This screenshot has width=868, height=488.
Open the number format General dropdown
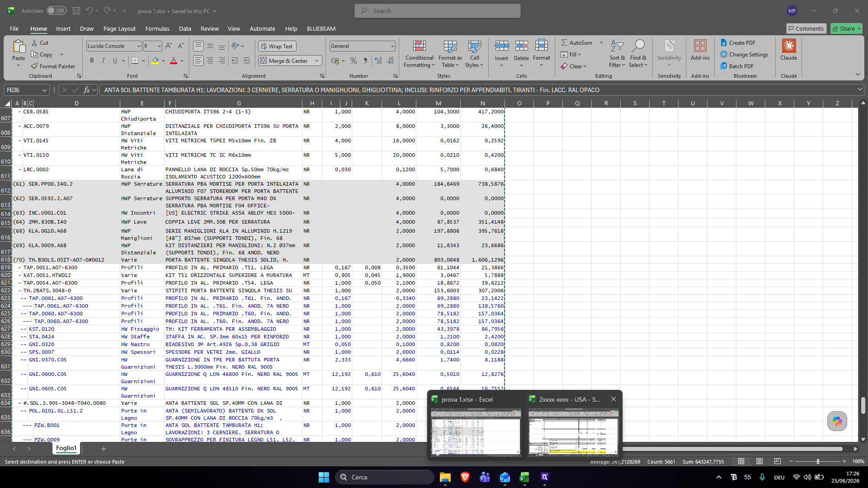point(392,46)
